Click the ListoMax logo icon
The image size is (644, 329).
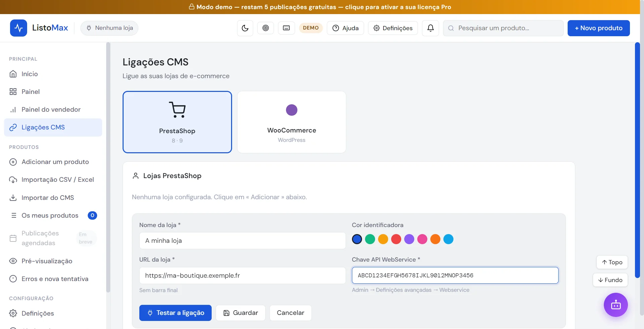(x=18, y=28)
